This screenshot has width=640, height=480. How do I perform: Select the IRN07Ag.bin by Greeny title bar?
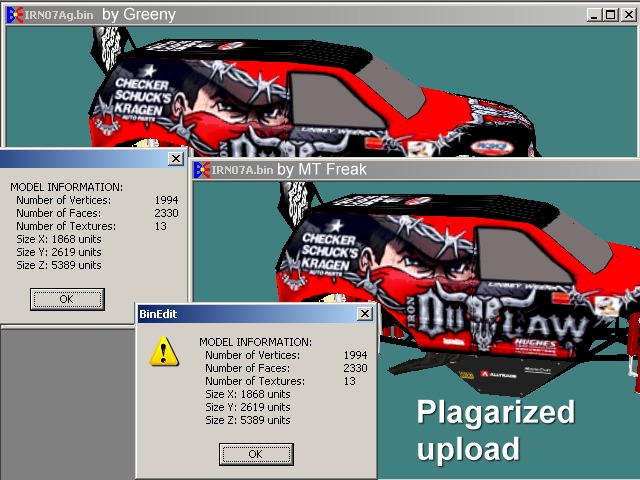point(300,14)
